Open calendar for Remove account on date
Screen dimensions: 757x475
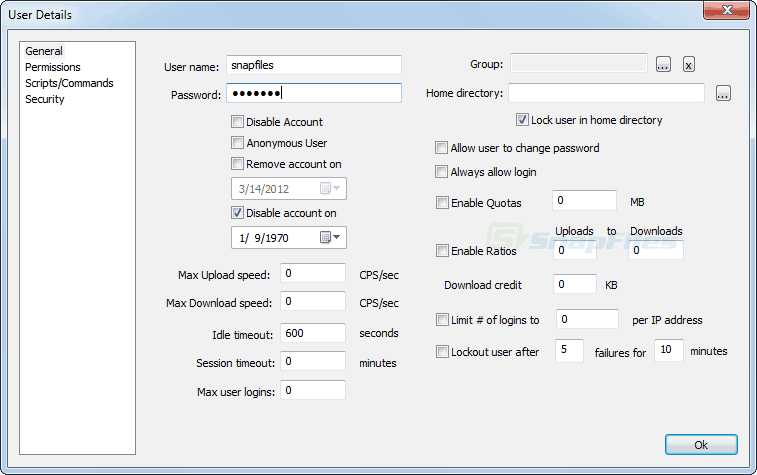[330, 189]
